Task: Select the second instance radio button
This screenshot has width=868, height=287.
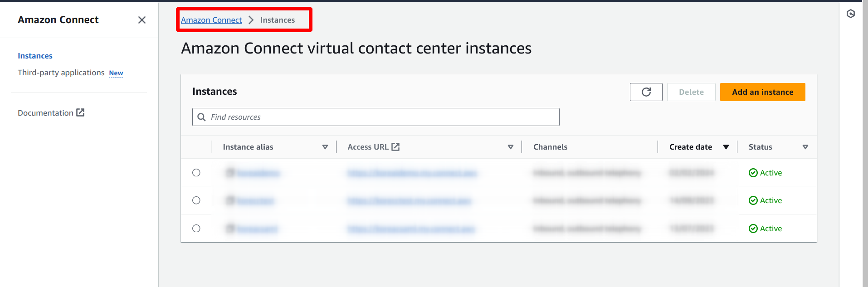Action: 196,200
